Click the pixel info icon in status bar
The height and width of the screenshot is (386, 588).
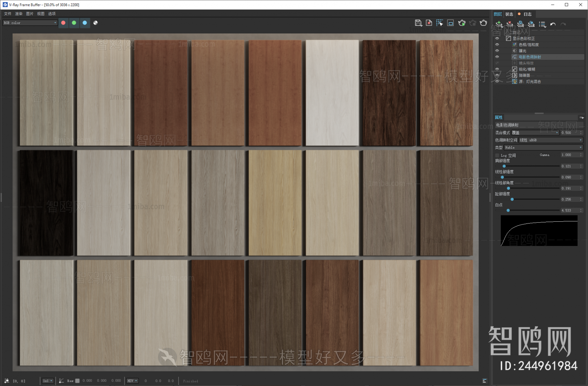[7, 381]
